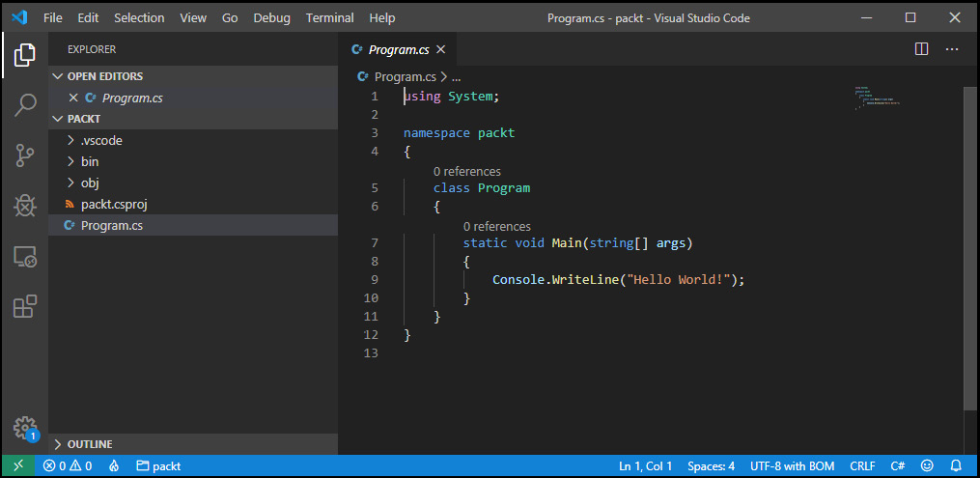Select the Program.cs editor tab
This screenshot has height=478, width=980.
point(398,49)
